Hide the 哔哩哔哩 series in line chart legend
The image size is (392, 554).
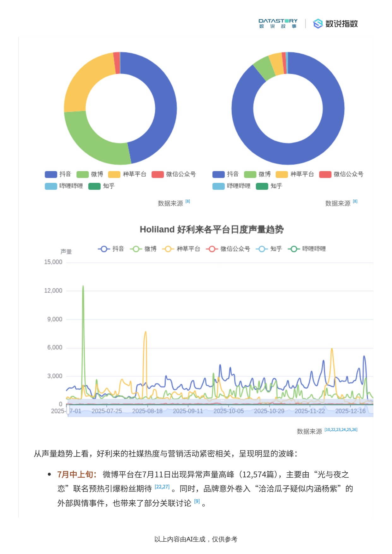[307, 249]
